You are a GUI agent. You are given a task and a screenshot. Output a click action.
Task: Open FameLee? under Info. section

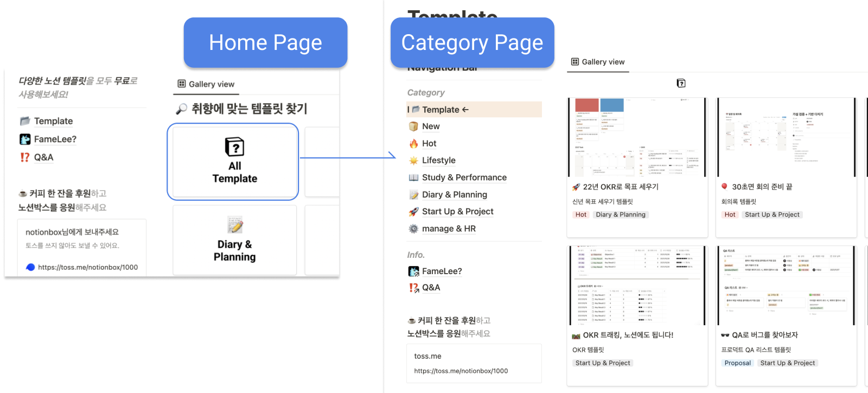click(x=442, y=271)
